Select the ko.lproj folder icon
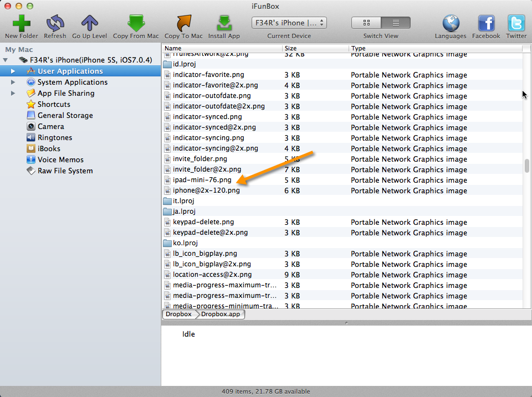This screenshot has width=532, height=397. 167,243
